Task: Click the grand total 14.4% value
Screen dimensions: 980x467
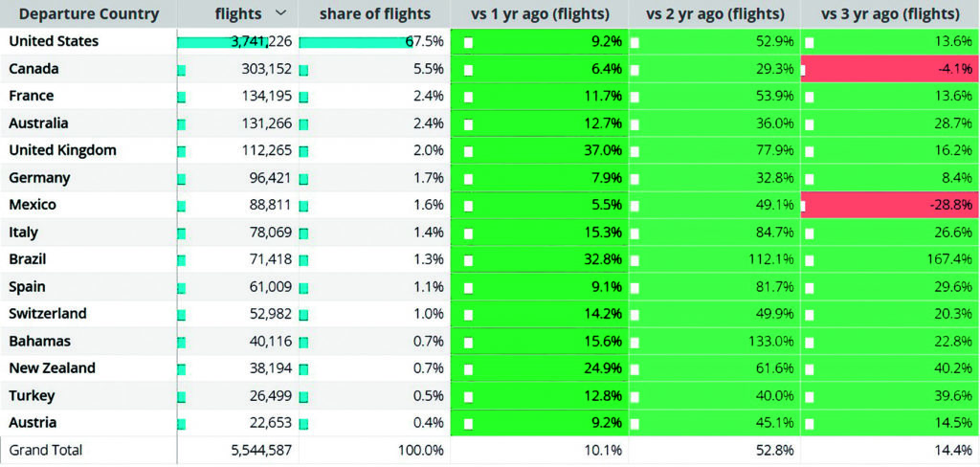Action: (x=956, y=450)
